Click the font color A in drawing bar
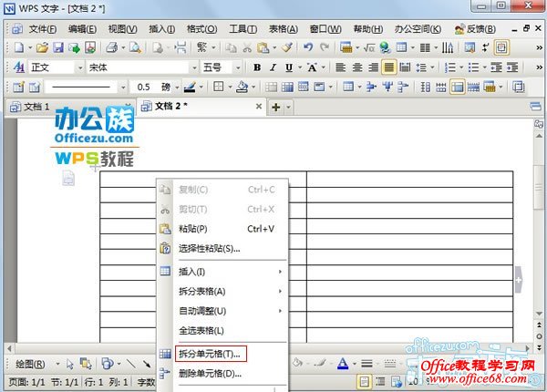 (343, 364)
